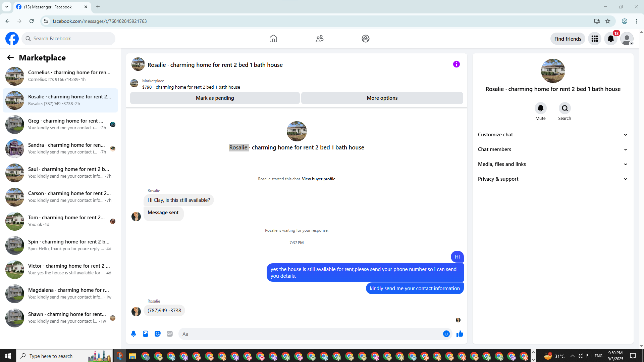Click the house photo in chat header

138,64
